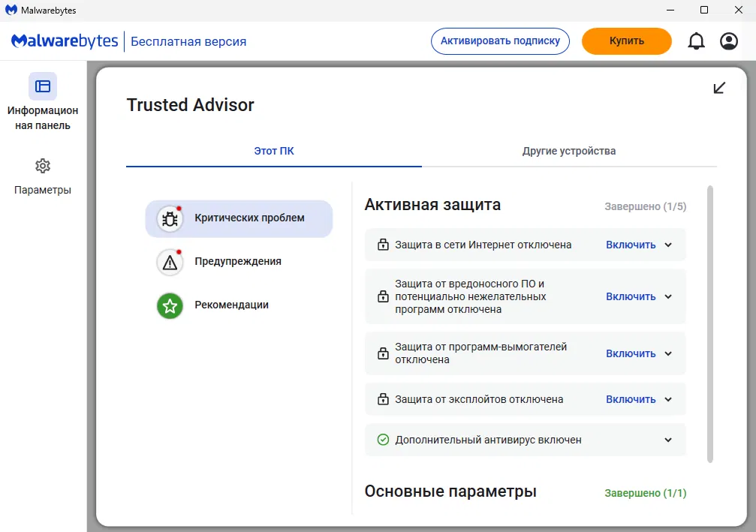Viewport: 756px width, 532px height.
Task: Click the bug icon for Критических проблем
Action: [x=170, y=219]
